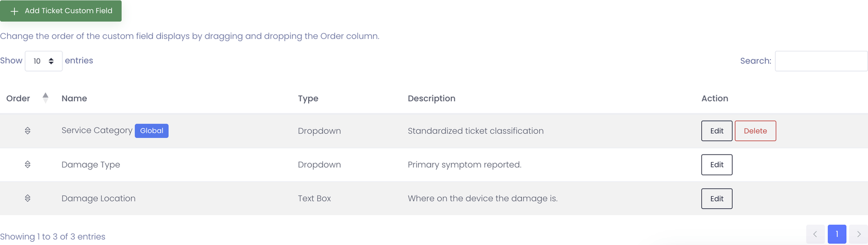868x245 pixels.
Task: Click the Global badge on Service Category
Action: [151, 131]
